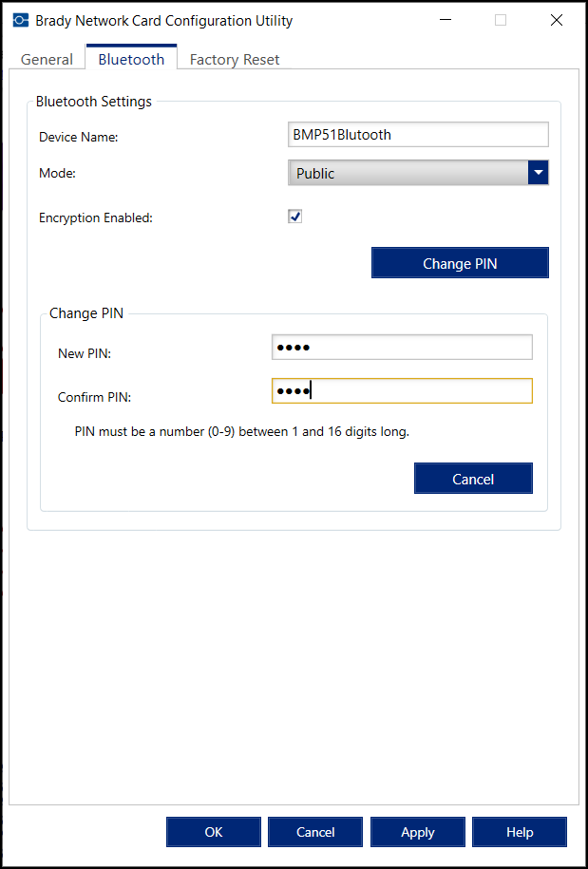Viewport: 588px width, 869px height.
Task: Click the Device Name label
Action: (x=79, y=138)
